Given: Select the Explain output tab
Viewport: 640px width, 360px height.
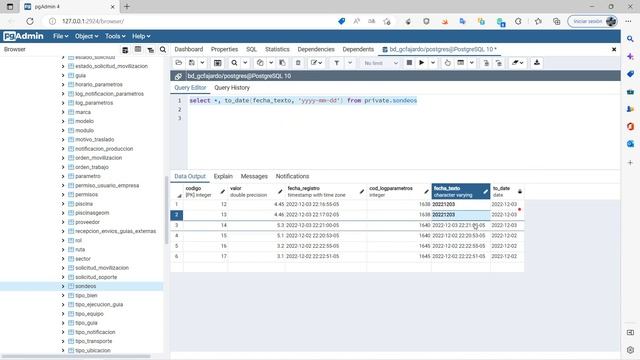Looking at the screenshot, I should tap(223, 176).
